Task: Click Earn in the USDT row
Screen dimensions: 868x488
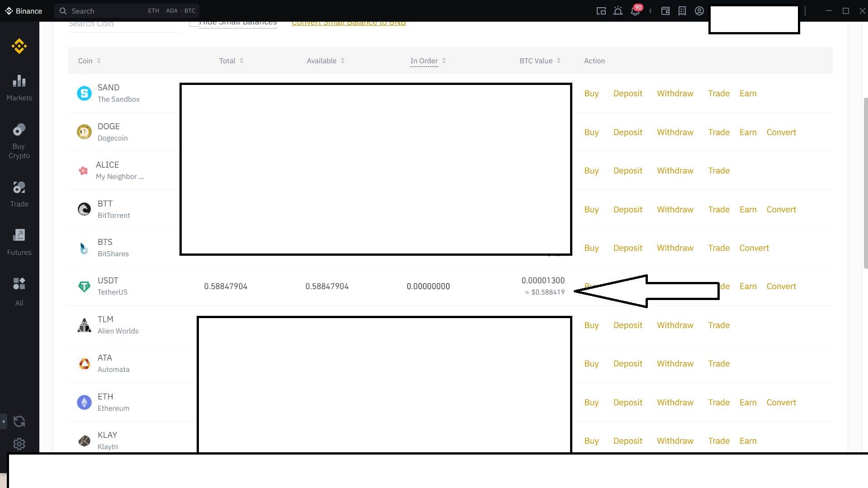Action: [x=748, y=286]
